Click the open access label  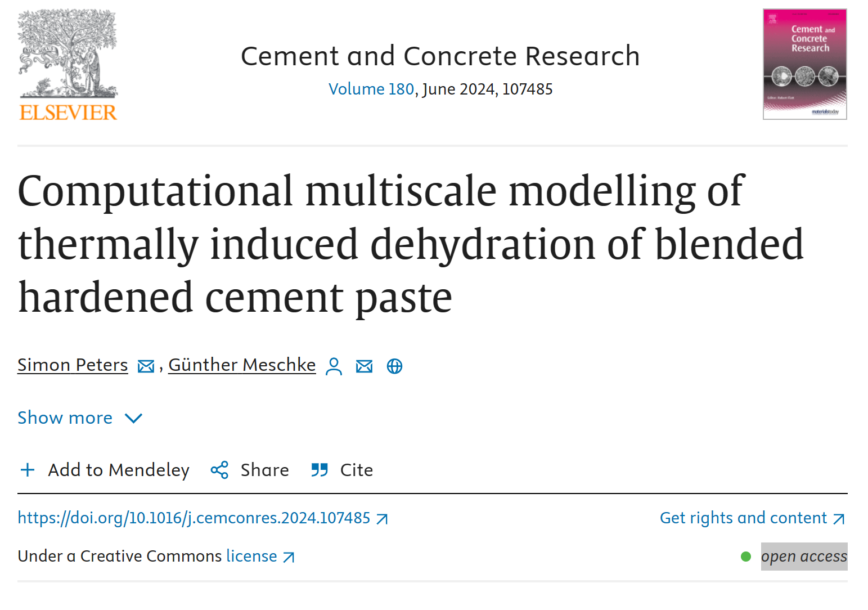(x=804, y=556)
